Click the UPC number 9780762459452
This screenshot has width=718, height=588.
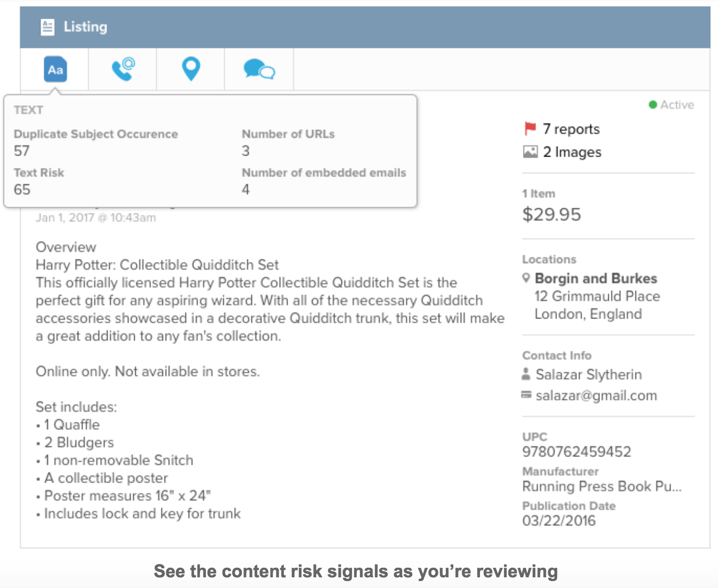[x=576, y=452]
